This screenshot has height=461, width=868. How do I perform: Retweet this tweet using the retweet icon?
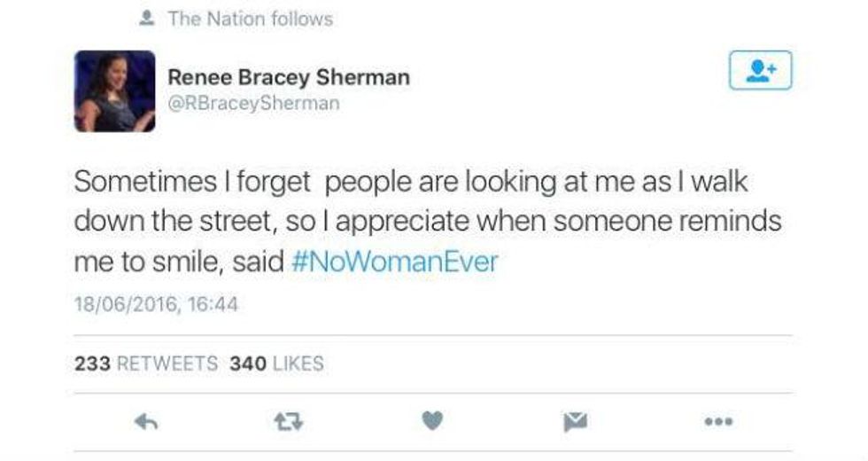point(288,423)
